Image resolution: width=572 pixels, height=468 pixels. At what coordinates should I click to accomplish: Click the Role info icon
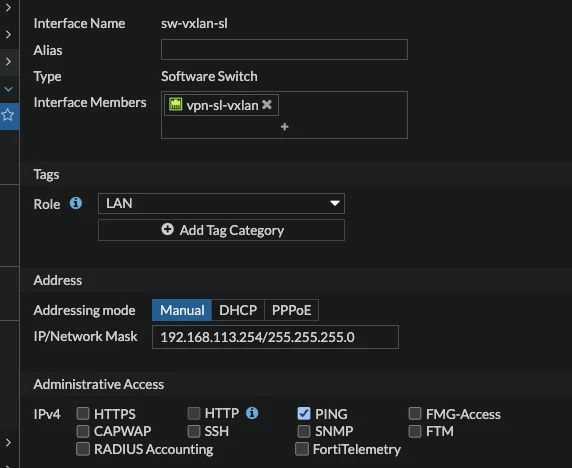[76, 203]
